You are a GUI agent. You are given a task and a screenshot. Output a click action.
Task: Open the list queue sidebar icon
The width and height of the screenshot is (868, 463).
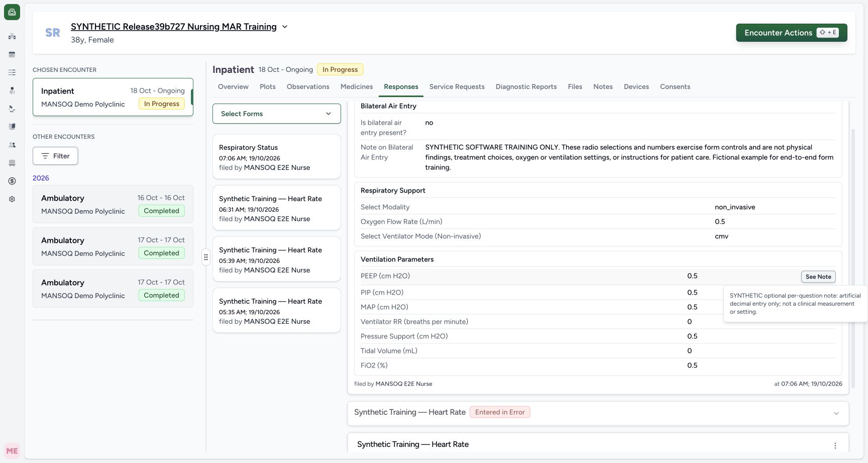tap(12, 72)
